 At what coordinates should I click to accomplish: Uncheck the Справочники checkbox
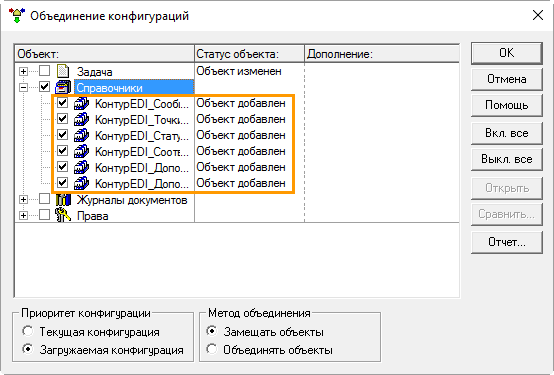(x=45, y=87)
